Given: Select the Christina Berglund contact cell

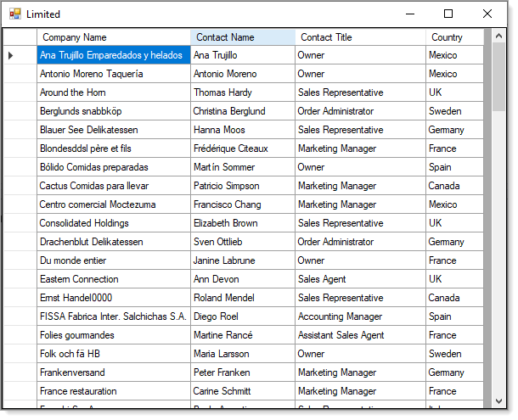Looking at the screenshot, I should pos(243,111).
